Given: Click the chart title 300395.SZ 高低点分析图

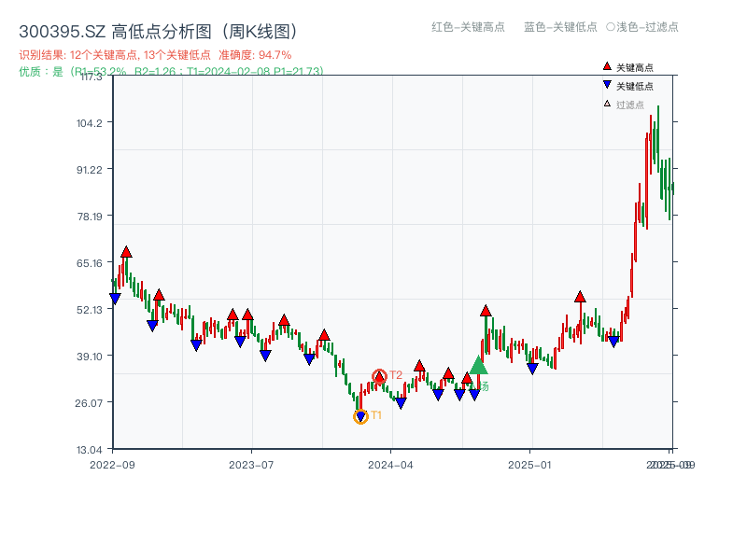Looking at the screenshot, I should (x=158, y=32).
